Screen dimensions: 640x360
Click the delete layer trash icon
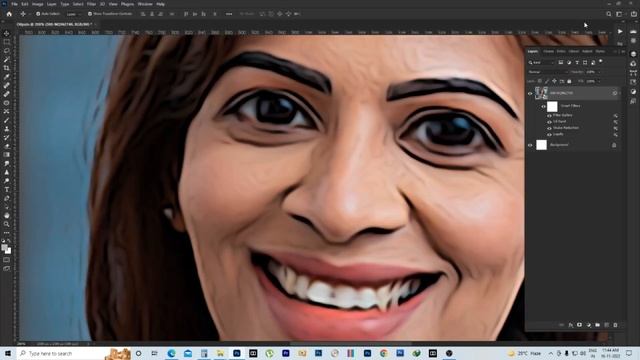tap(615, 325)
